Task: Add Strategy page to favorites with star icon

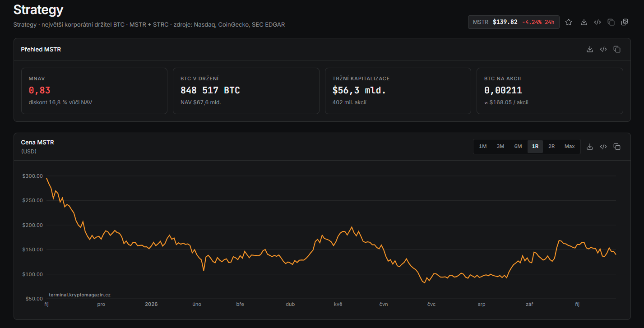Action: click(x=569, y=22)
